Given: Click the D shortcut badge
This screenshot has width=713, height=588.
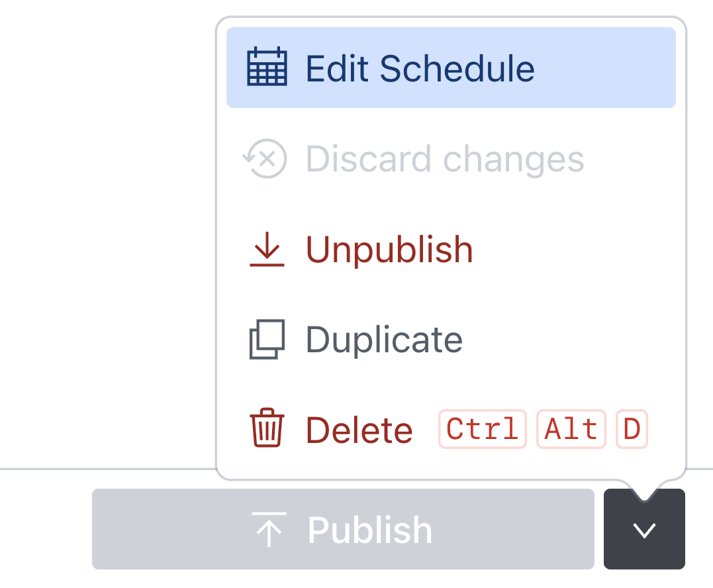Looking at the screenshot, I should tap(631, 429).
